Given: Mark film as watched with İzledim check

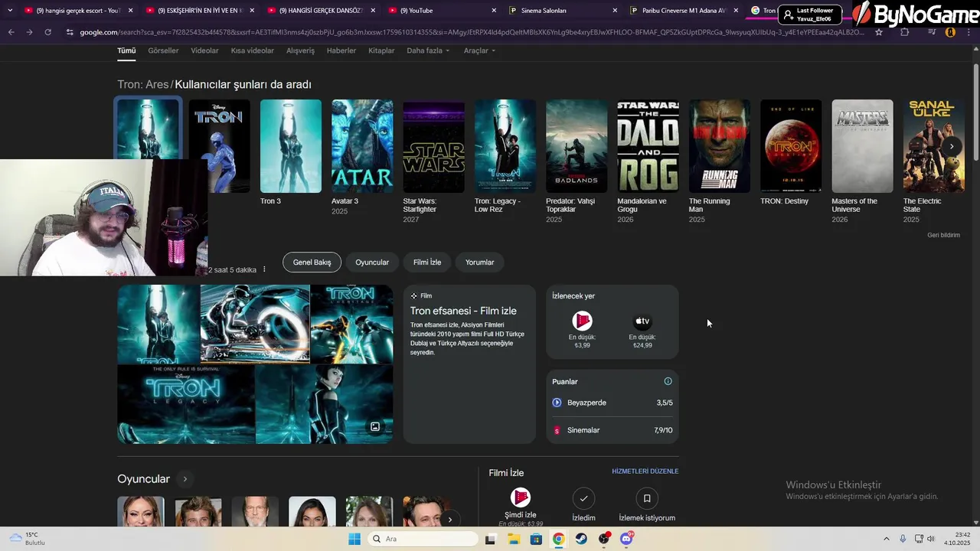Looking at the screenshot, I should click(583, 498).
